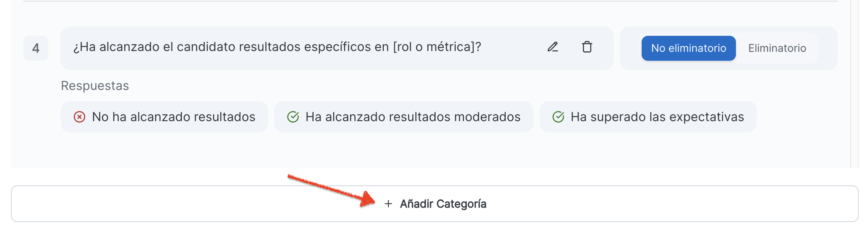
Task: Click the pencil edit icon for question 4
Action: coord(552,47)
